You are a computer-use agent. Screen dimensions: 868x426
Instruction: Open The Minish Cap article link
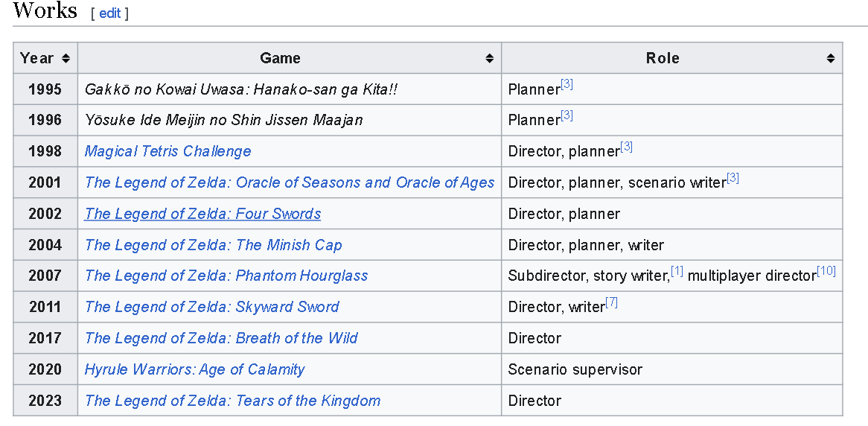point(213,245)
